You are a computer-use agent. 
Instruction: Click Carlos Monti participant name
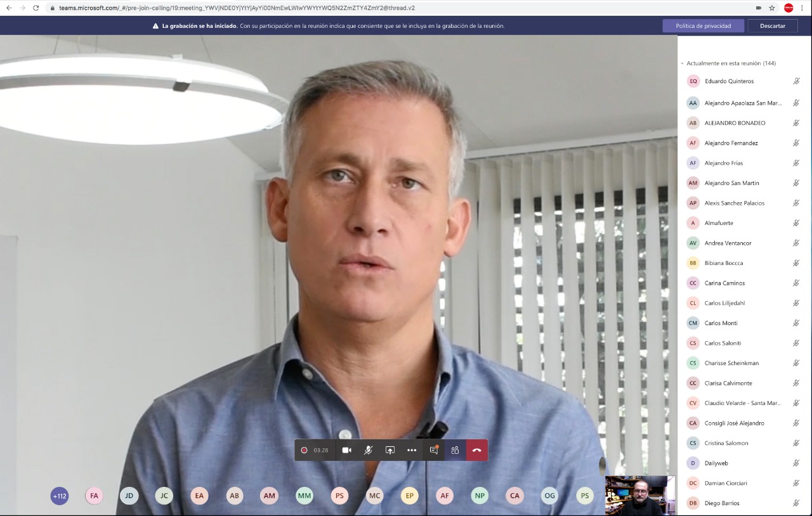click(x=721, y=323)
